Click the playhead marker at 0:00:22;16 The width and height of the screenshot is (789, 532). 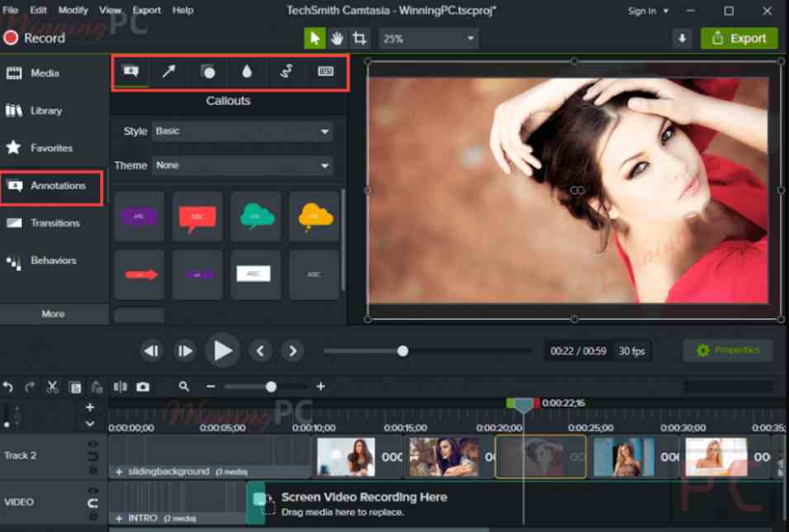pyautogui.click(x=523, y=404)
